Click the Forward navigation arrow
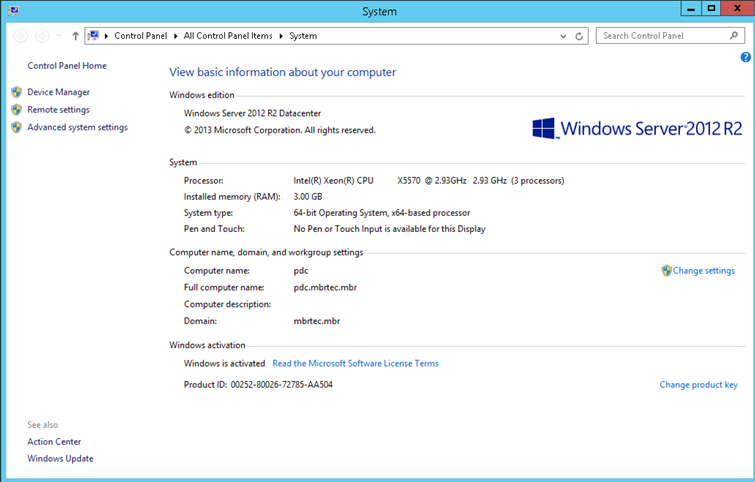Viewport: 755px width, 482px height. click(x=42, y=36)
